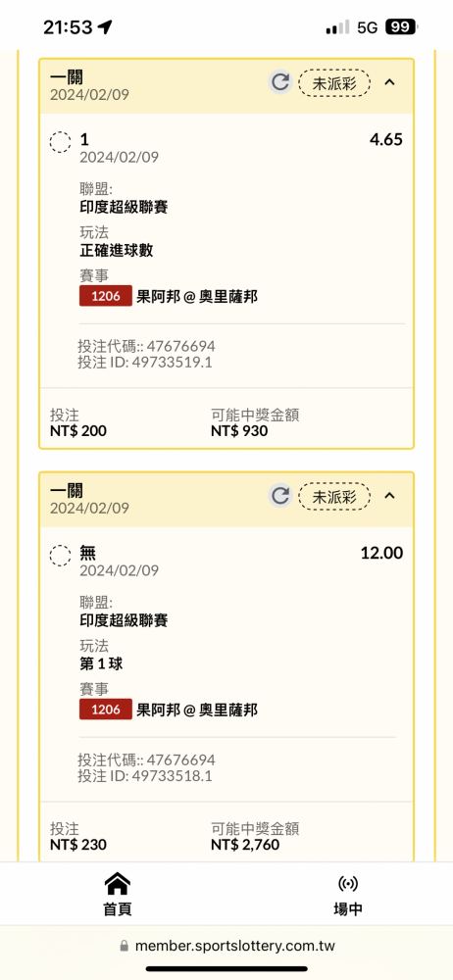453x980 pixels.
Task: Select the dashed circle beside selection 無
Action: [60, 555]
